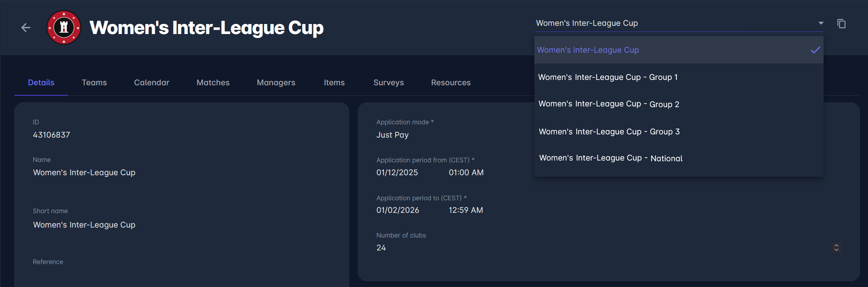868x287 pixels.
Task: Click the back arrow icon
Action: [26, 28]
